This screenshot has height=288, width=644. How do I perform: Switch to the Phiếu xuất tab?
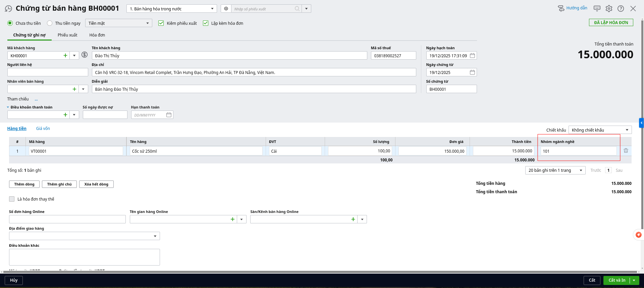(67, 35)
